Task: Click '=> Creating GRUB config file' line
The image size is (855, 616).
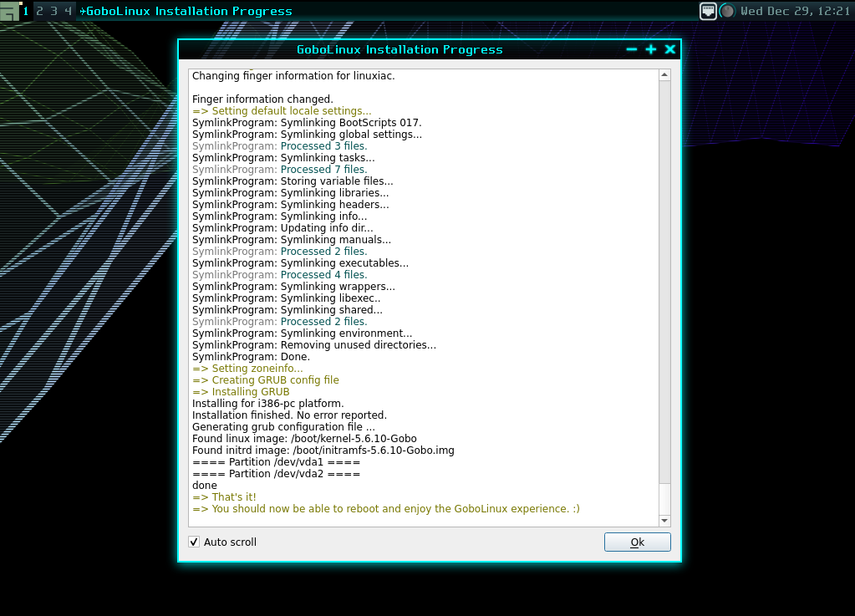Action: tap(266, 380)
